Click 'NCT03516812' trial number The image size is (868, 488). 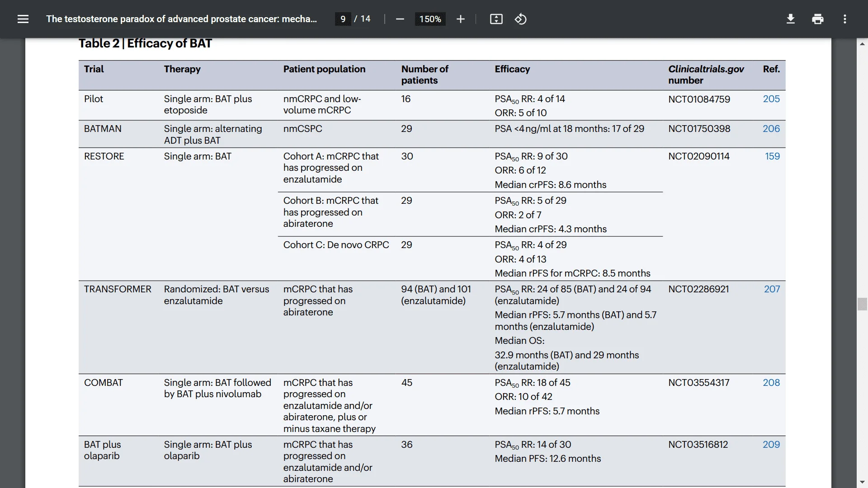pos(698,445)
